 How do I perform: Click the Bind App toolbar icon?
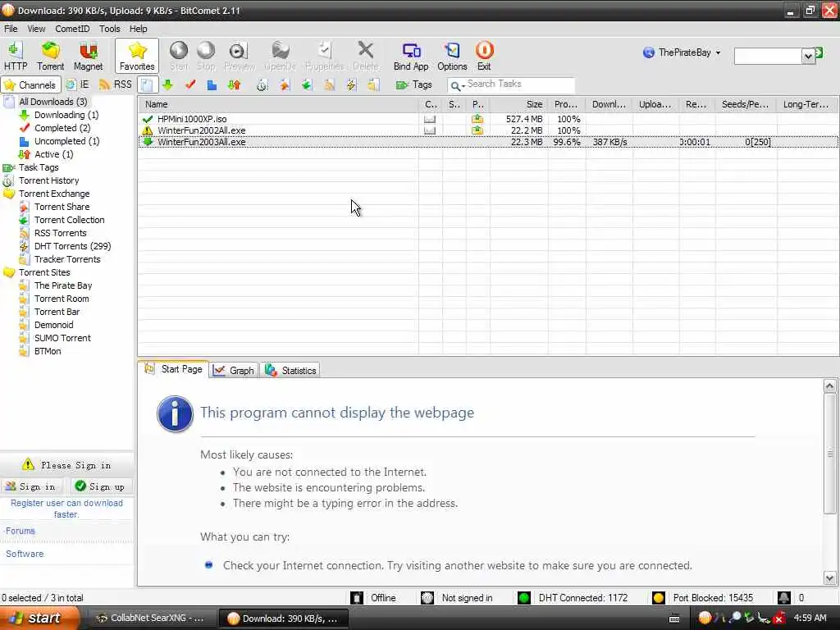411,57
